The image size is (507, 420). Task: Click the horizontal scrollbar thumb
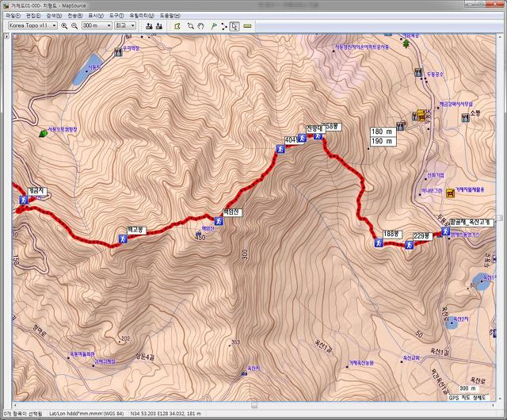[254, 406]
